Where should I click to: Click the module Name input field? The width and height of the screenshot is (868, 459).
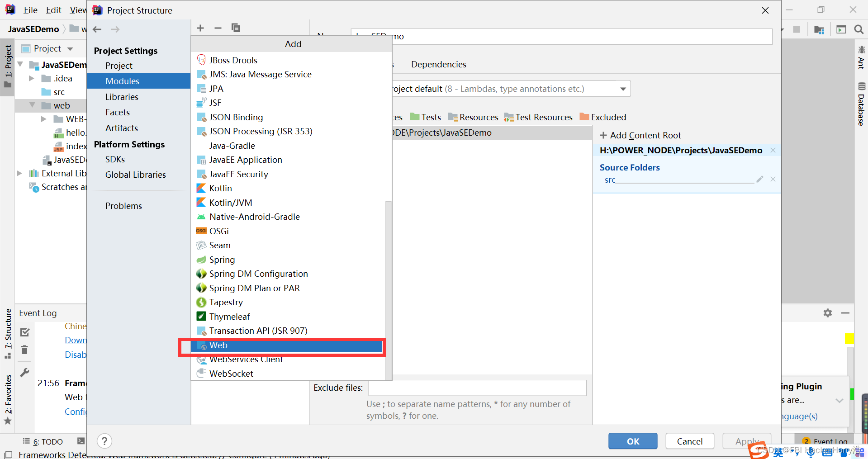tap(561, 36)
